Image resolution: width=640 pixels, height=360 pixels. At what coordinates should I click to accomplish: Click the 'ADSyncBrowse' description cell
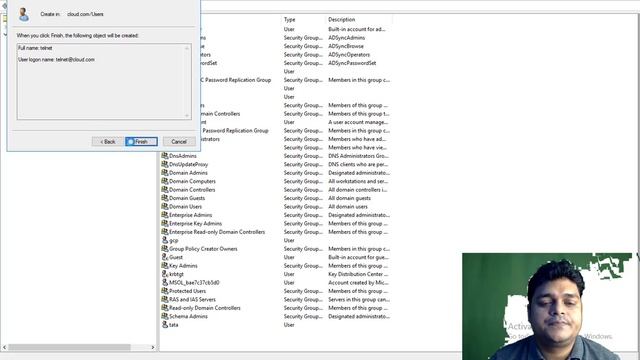tap(346, 46)
